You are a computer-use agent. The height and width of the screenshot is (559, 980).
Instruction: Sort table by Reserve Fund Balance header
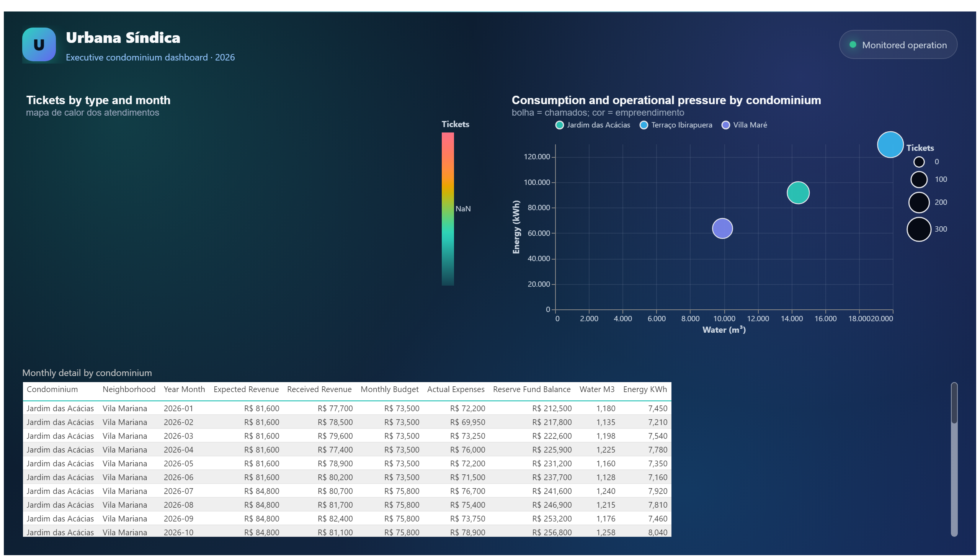tap(532, 389)
